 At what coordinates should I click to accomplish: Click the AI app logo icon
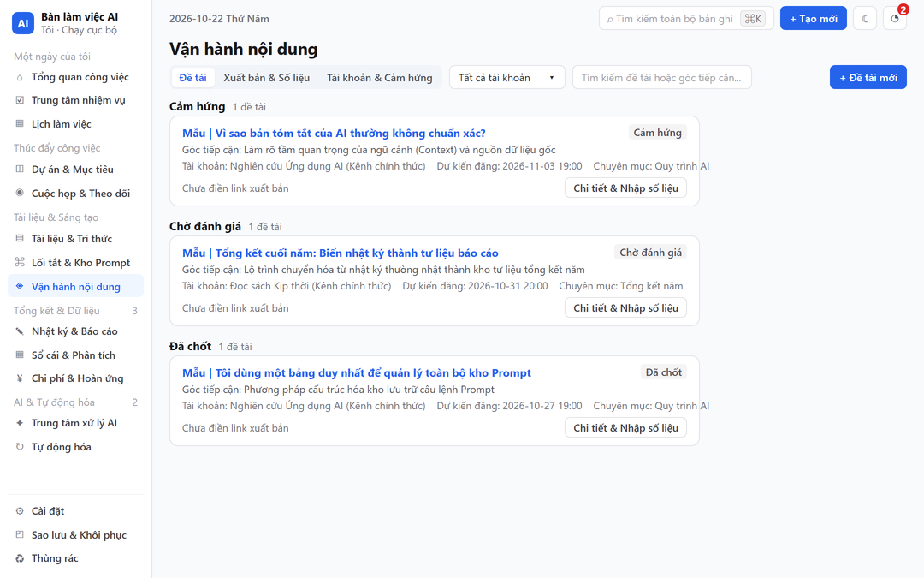(23, 24)
